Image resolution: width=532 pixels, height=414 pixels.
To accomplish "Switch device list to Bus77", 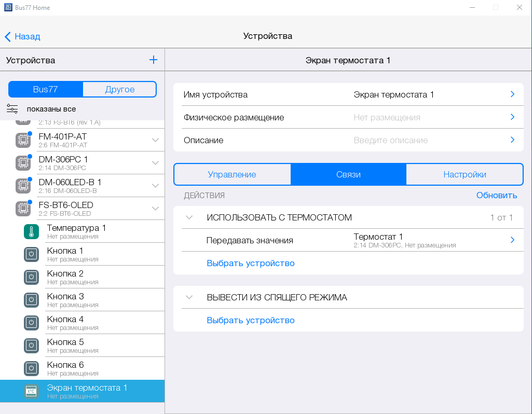I will pos(46,89).
